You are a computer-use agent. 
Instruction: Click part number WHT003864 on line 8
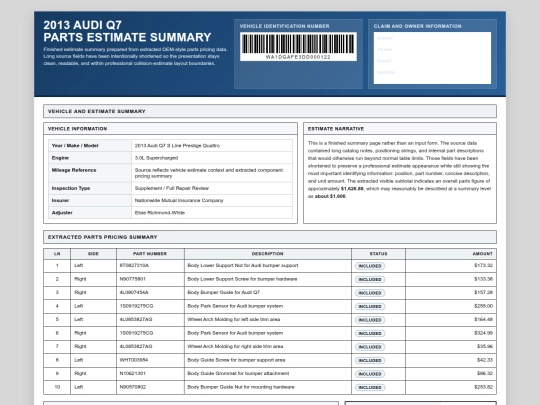click(x=134, y=360)
